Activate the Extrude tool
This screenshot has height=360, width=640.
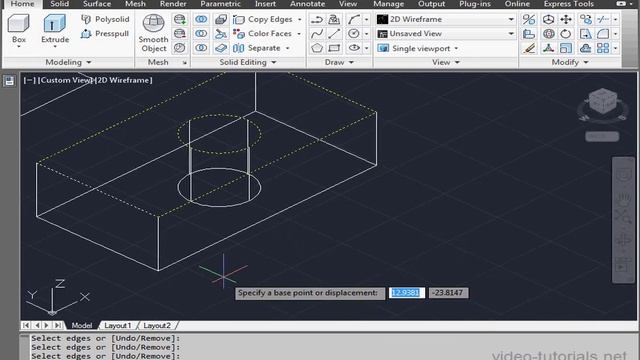click(x=55, y=29)
